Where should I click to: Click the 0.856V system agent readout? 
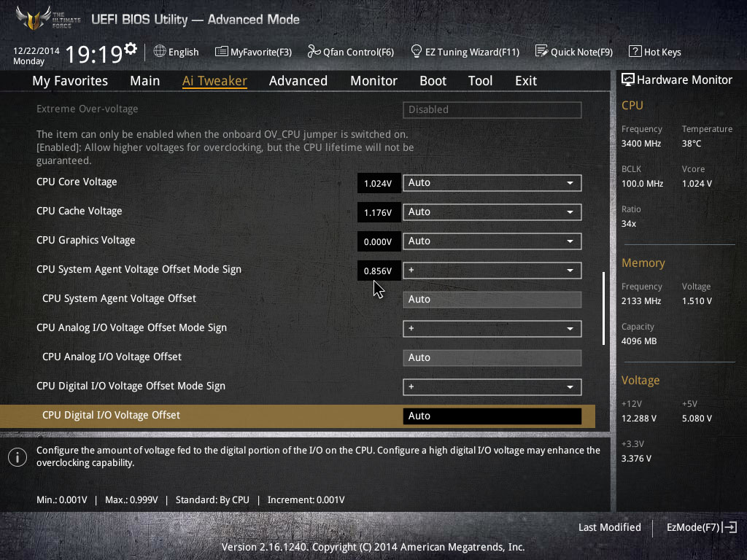click(x=379, y=271)
